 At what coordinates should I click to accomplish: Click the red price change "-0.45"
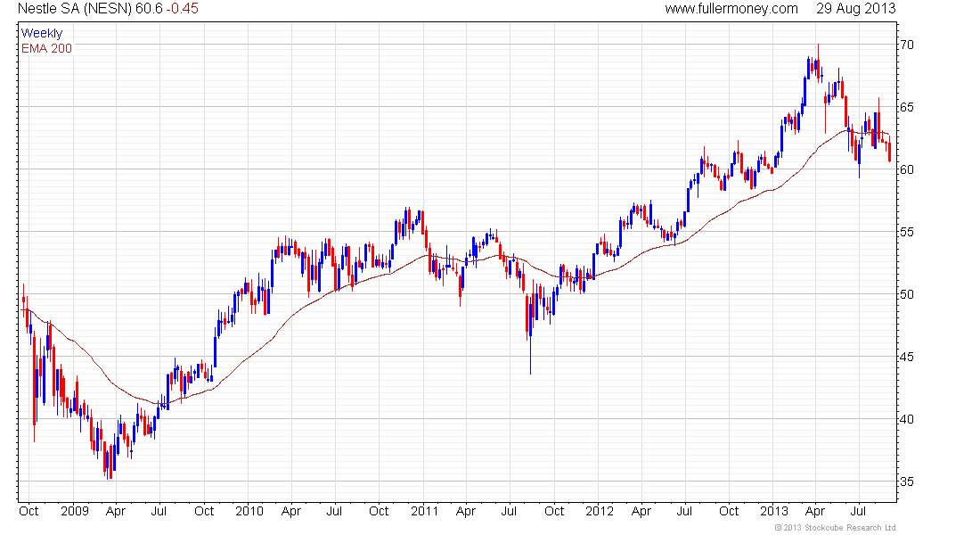[x=182, y=9]
